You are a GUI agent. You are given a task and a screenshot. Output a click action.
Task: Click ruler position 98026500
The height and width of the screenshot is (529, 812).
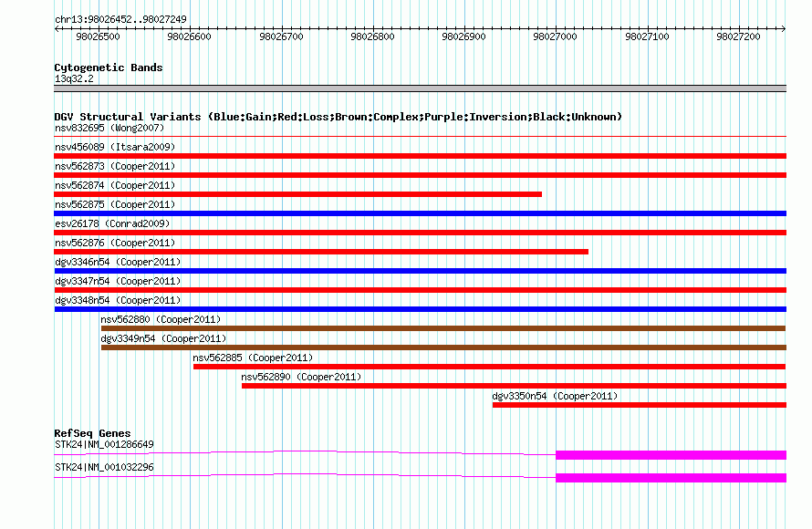[x=98, y=36]
